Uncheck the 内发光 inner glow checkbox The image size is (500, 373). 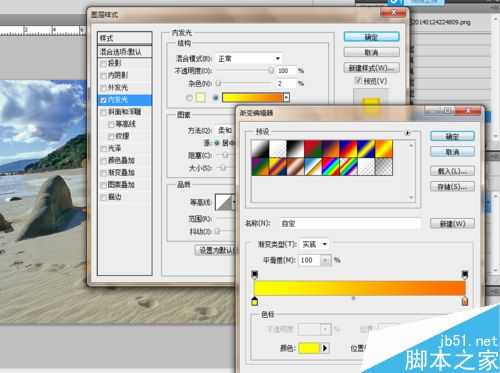tap(104, 100)
